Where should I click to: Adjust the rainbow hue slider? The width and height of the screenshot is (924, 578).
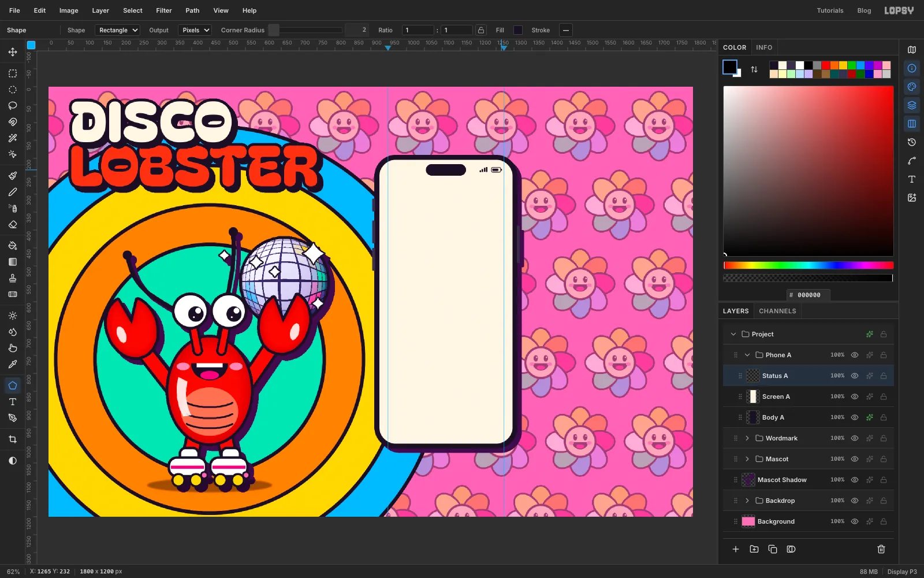808,265
